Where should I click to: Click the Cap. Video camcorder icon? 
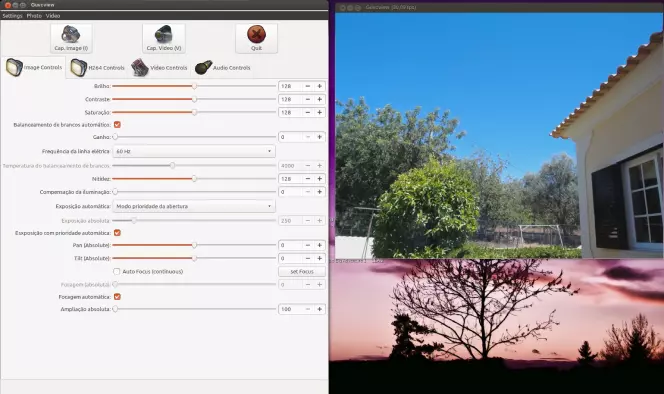click(x=163, y=34)
